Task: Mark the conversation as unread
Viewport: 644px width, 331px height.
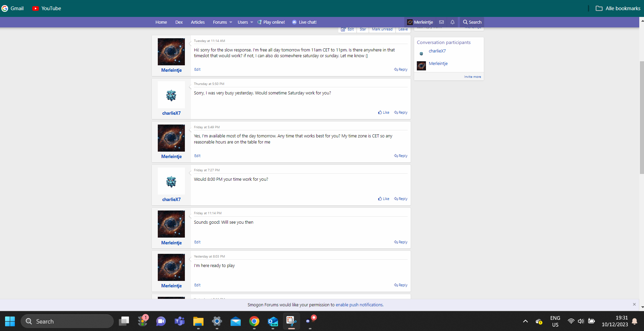Action: tap(382, 29)
